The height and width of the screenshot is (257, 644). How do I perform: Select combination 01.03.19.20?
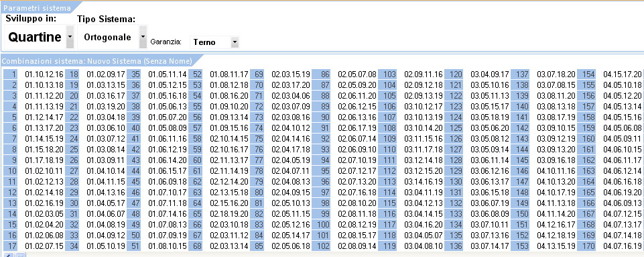pos(106,107)
